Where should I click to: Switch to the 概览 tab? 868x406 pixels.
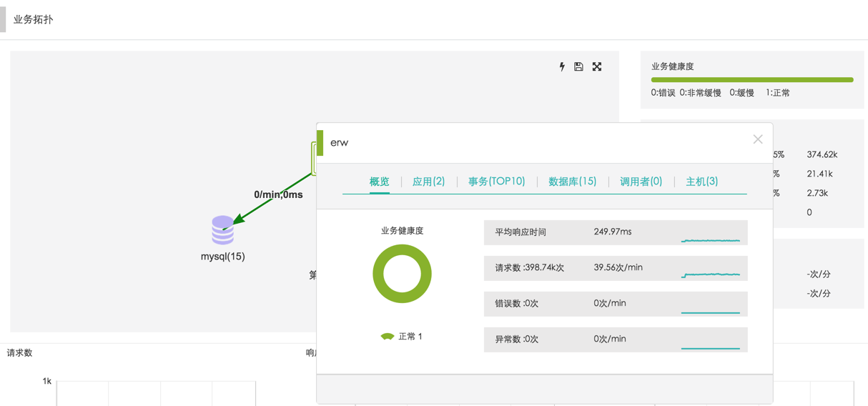(x=379, y=182)
